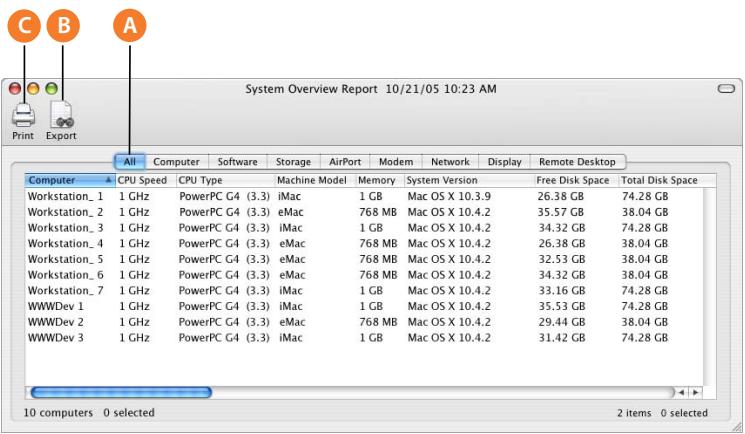Click Workstation_ 2's eMac machine model

tap(291, 212)
